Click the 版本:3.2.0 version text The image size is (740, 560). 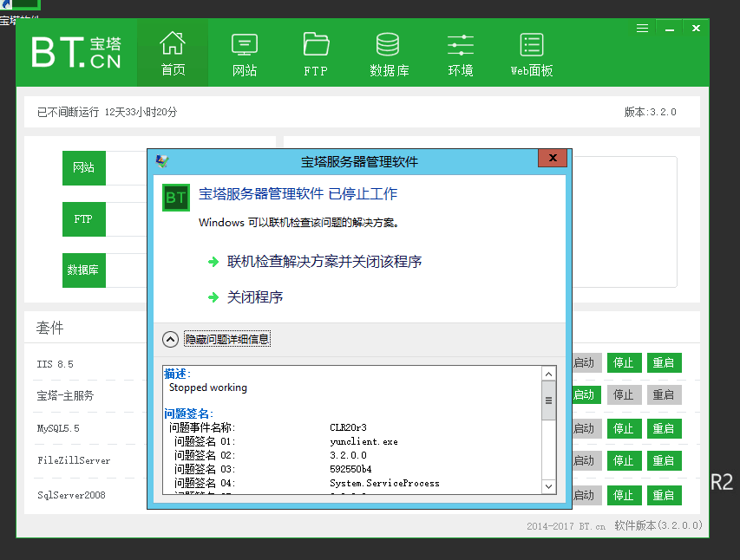point(650,112)
